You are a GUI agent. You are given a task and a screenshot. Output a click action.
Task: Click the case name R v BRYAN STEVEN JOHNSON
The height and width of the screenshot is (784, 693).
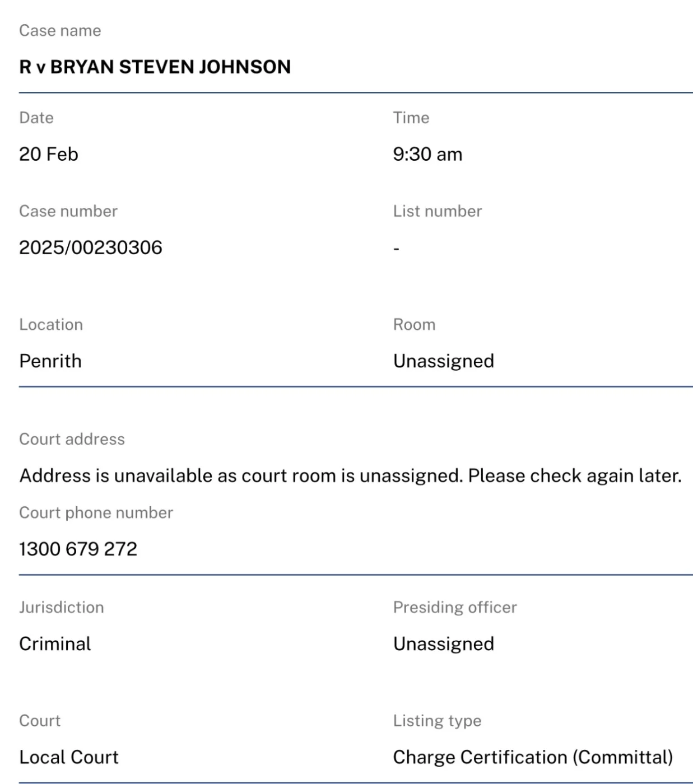coord(155,67)
